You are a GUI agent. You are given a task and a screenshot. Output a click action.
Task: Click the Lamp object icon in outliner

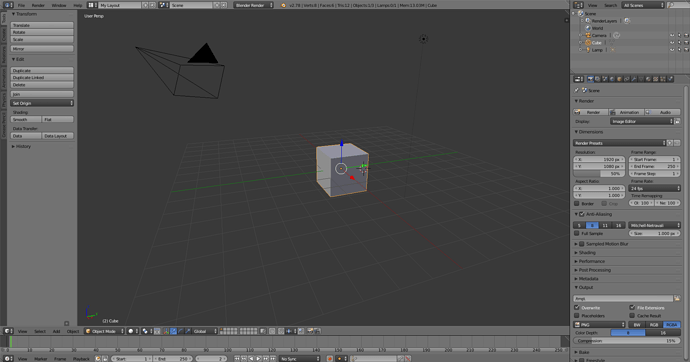point(588,50)
